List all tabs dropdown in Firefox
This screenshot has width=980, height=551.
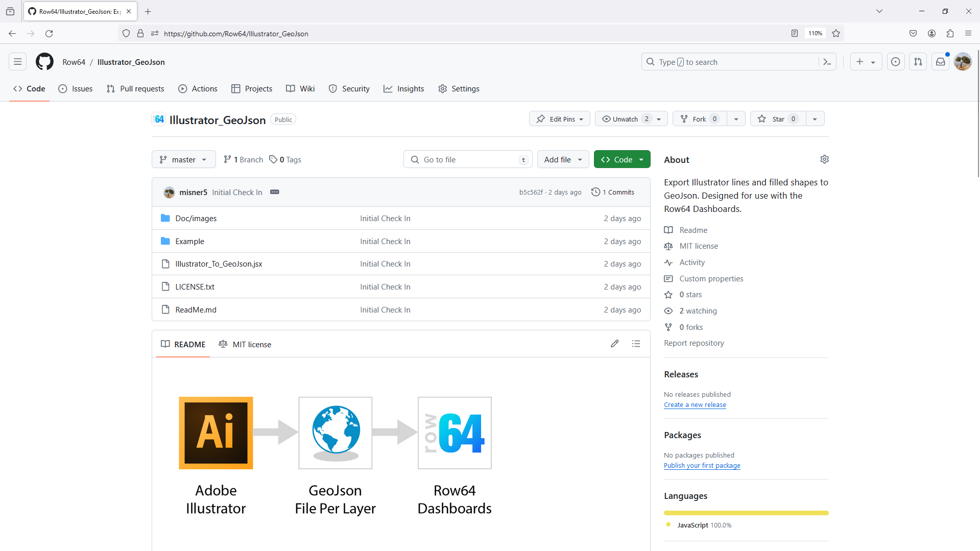pos(879,11)
